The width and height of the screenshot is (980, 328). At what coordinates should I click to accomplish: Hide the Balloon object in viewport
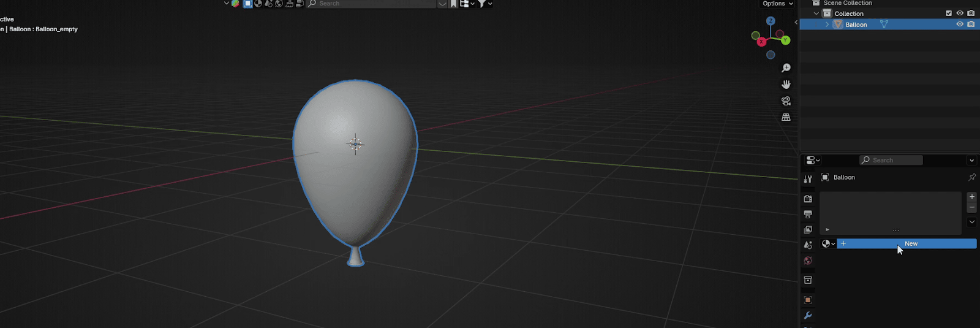(960, 25)
